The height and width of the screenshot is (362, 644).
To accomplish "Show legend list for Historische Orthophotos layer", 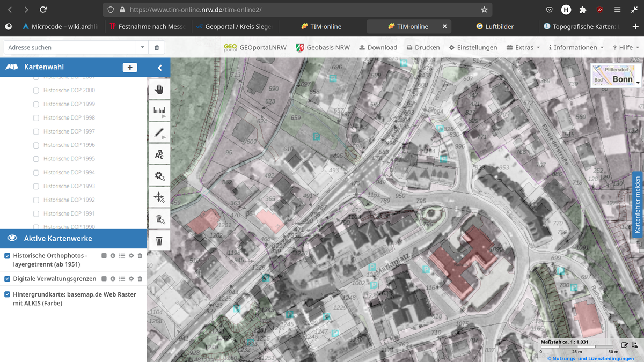I will pyautogui.click(x=122, y=256).
